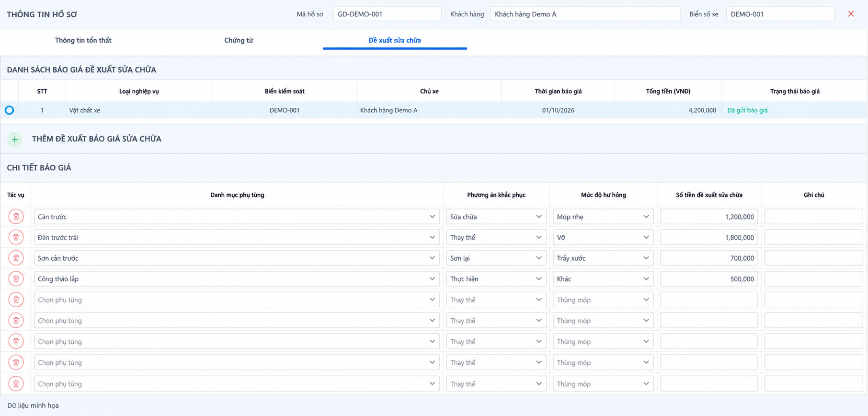Screen dimensions: 868x416
Task: Open the Sơn lại method dropdown
Action: (496, 258)
